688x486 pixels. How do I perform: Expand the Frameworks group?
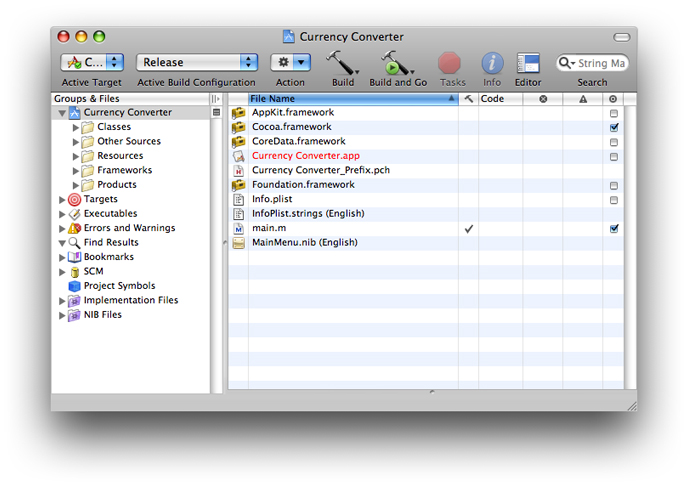76,171
